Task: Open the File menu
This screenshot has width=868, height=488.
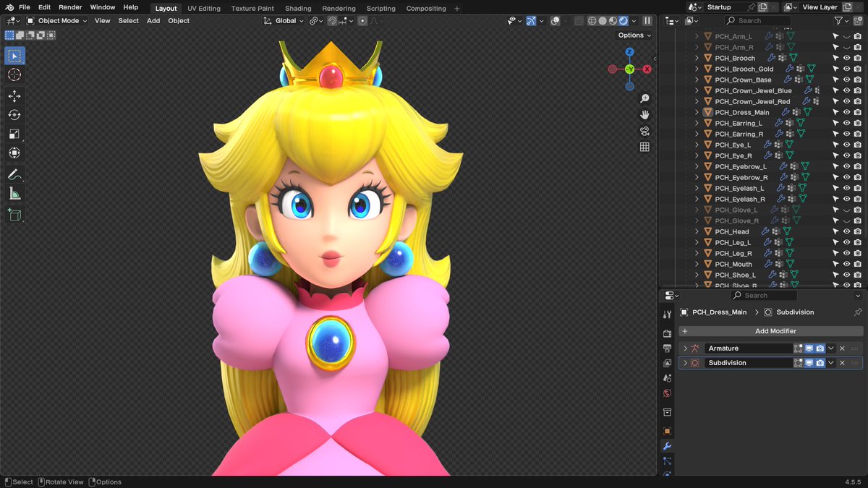Action: (x=24, y=7)
